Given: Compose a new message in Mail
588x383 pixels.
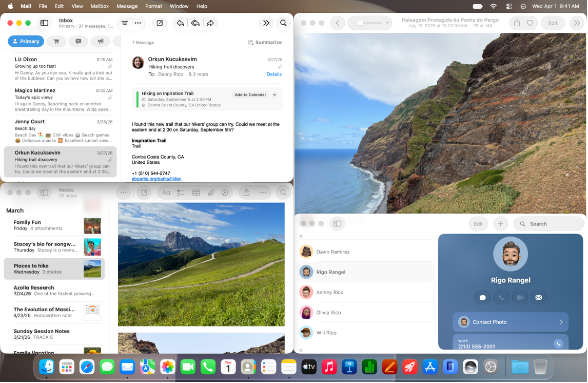Looking at the screenshot, I should coord(160,23).
